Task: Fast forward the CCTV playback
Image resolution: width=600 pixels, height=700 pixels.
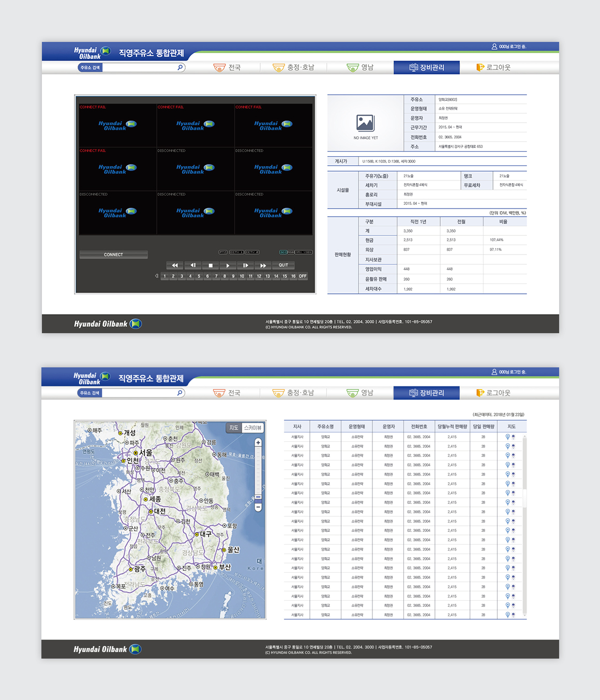Action: click(263, 265)
